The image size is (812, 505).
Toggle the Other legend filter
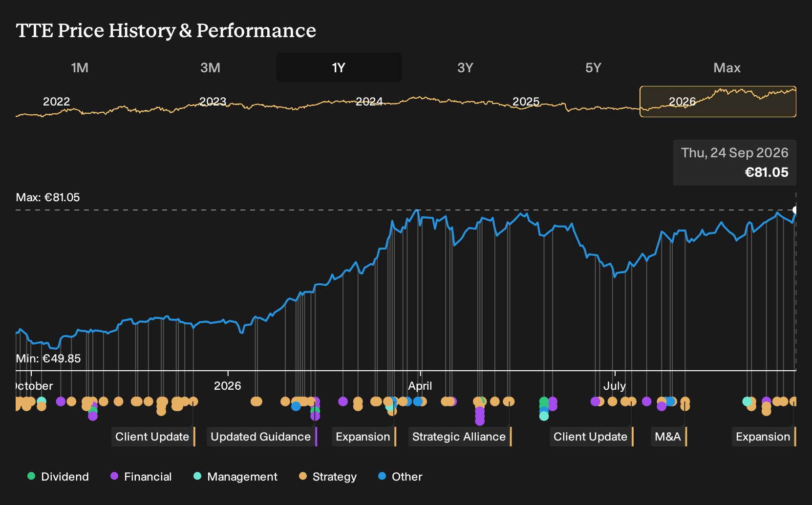[400, 477]
